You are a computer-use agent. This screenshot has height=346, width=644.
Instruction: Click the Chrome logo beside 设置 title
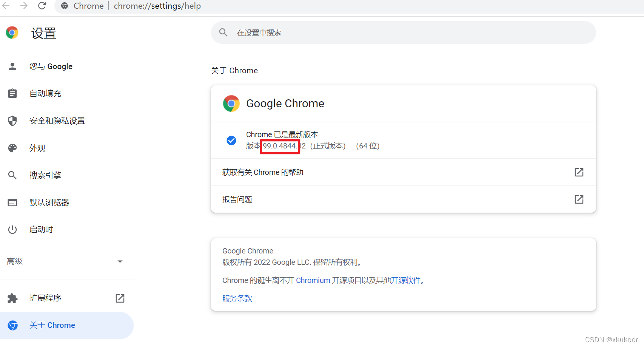12,33
